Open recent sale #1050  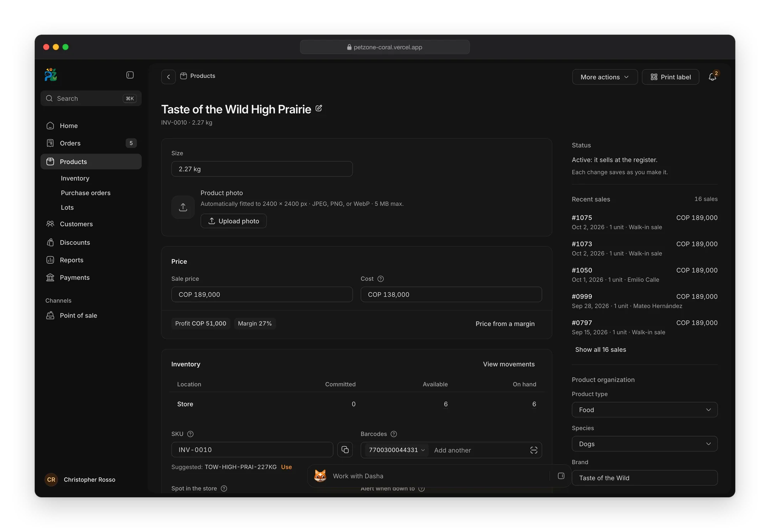tap(644, 275)
